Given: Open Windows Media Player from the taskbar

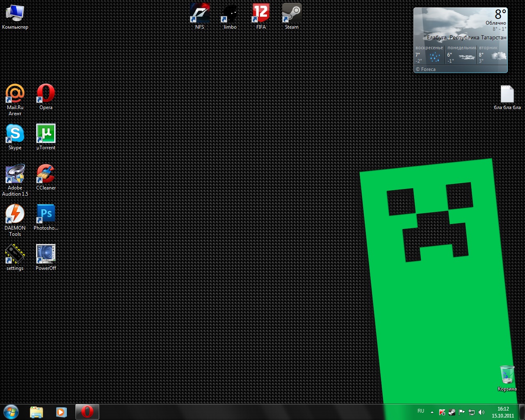Looking at the screenshot, I should [62, 412].
